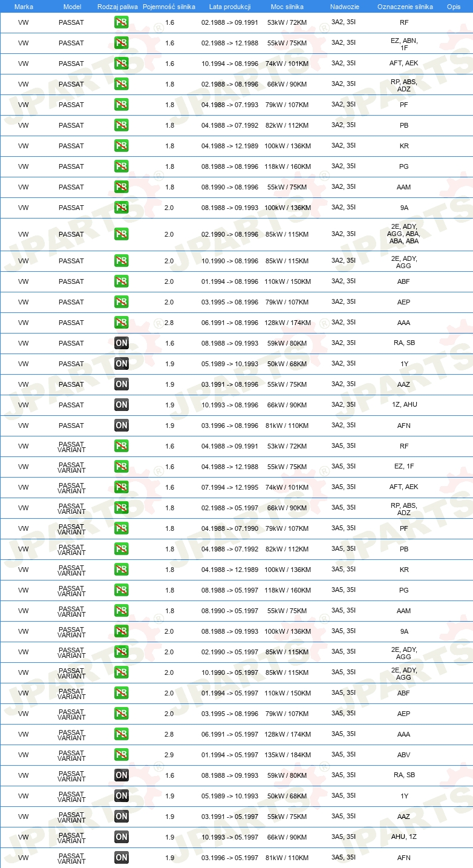Click diesel ON icon in PASSAT VARIANT RA, SB row
Viewport: 473px width, 868px height.
point(122,775)
